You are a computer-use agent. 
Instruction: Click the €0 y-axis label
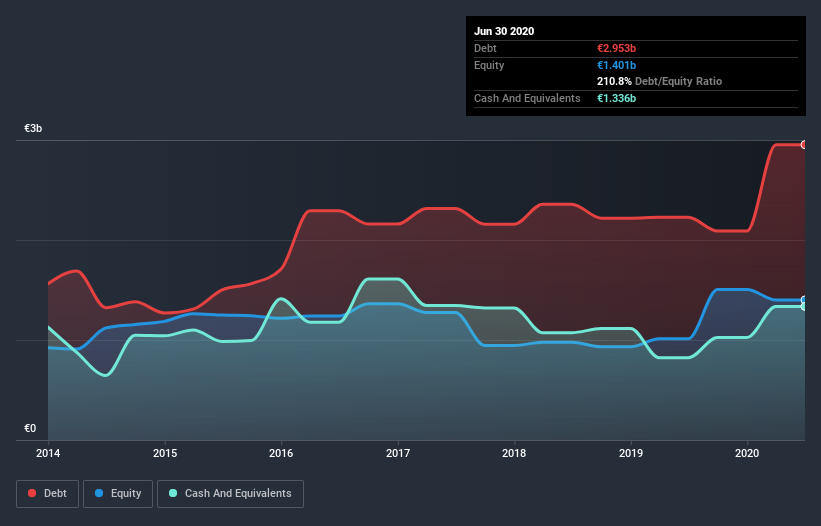[x=30, y=428]
